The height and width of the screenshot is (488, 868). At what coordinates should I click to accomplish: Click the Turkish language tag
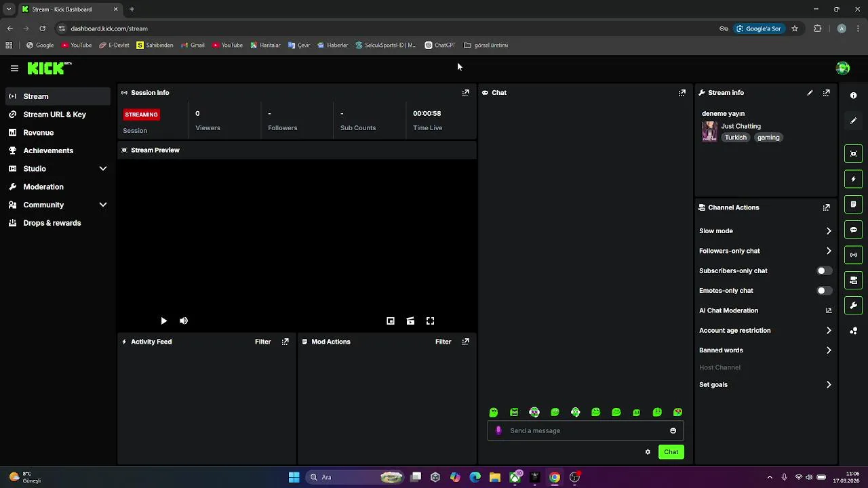(735, 138)
